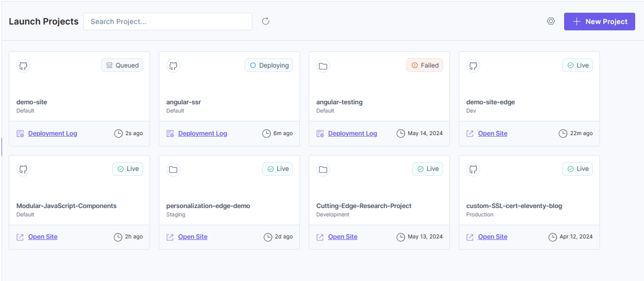
Task: Click the Staging label on personalization-edge-demo
Action: tap(175, 215)
